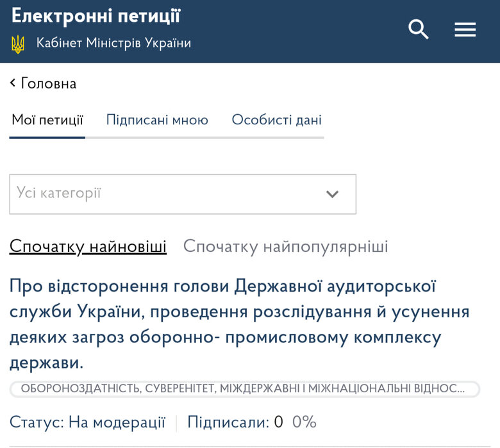Open the Особисті дані tab

point(276,120)
